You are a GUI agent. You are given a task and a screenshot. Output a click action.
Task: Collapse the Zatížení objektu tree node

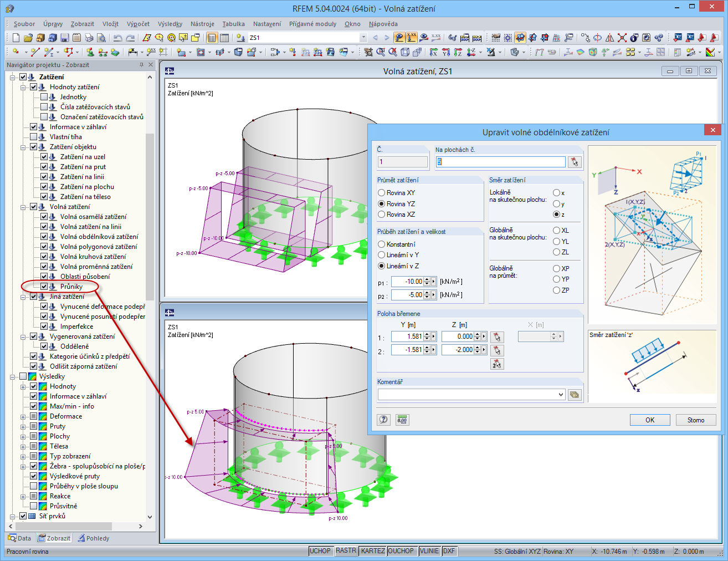point(23,147)
